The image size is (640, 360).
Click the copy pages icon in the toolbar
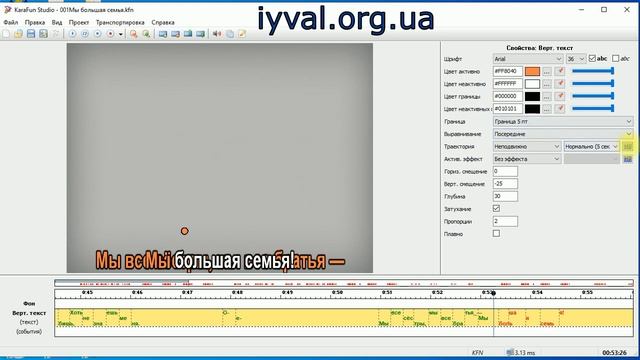[x=230, y=34]
